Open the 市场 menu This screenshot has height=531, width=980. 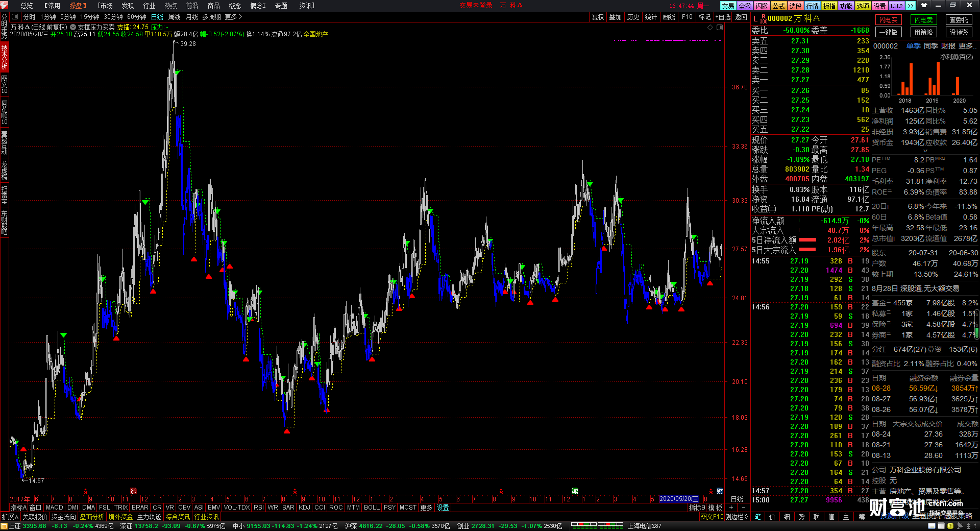[x=105, y=6]
